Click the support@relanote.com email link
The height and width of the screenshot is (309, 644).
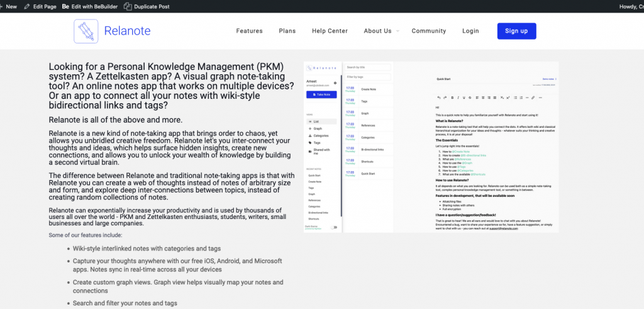[504, 228]
